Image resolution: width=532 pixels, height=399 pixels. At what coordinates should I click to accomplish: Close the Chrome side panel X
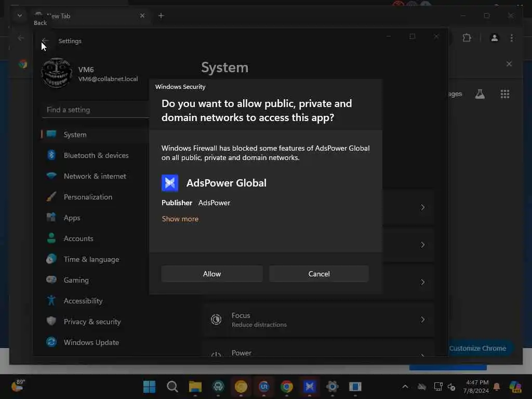(509, 64)
